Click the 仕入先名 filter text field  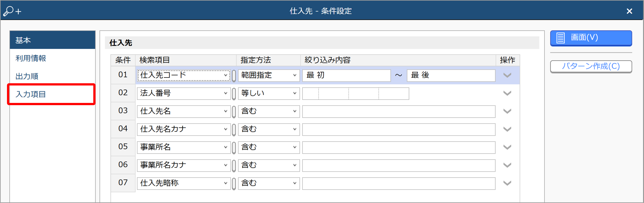(x=399, y=111)
